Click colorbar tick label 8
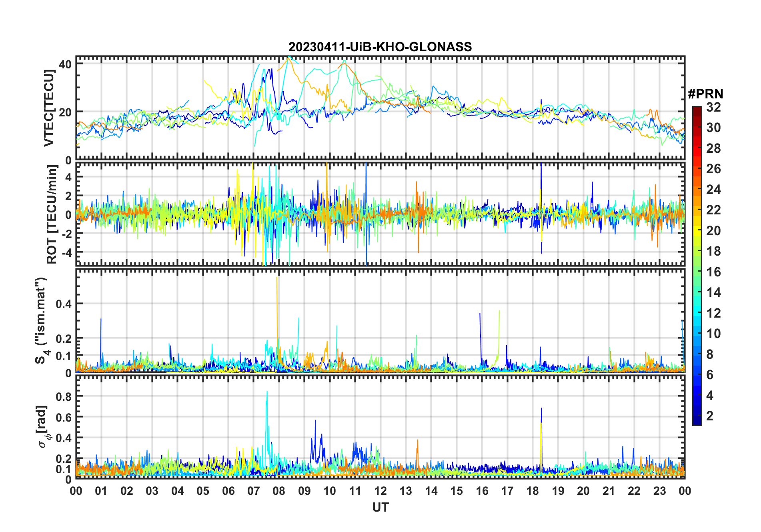761x532 pixels. pos(710,354)
